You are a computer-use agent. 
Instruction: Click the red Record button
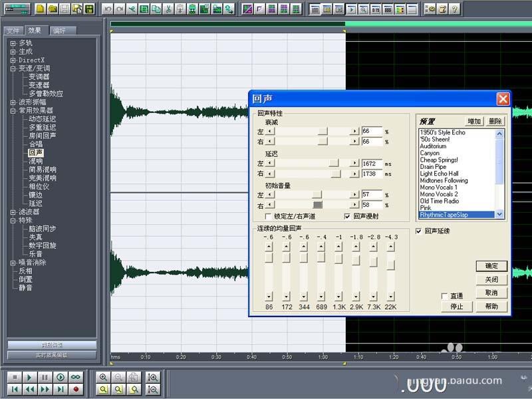pos(75,388)
